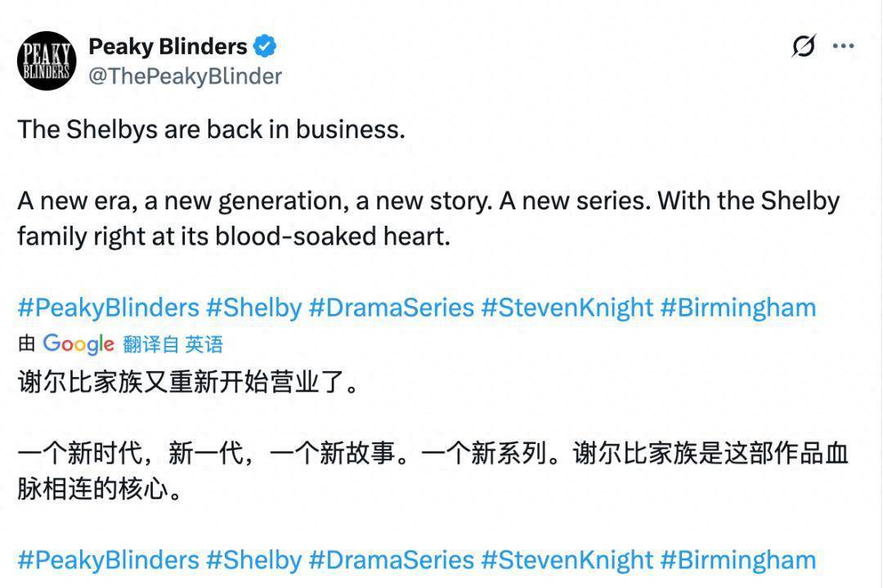Image resolution: width=883 pixels, height=588 pixels.
Task: Click the translated line "谢尔比家族又重新开始营业了。"
Action: point(189,382)
